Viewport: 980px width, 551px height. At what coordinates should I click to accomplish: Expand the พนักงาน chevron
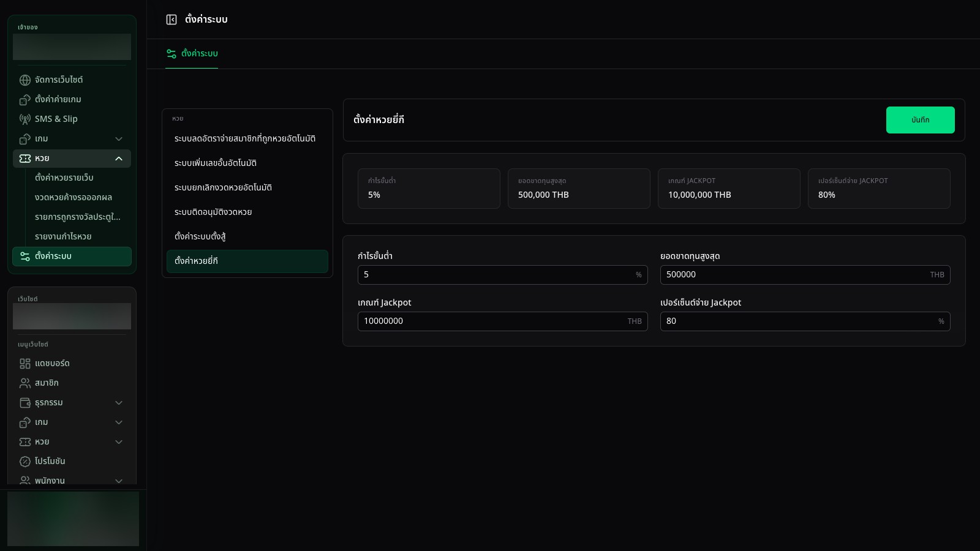click(119, 481)
